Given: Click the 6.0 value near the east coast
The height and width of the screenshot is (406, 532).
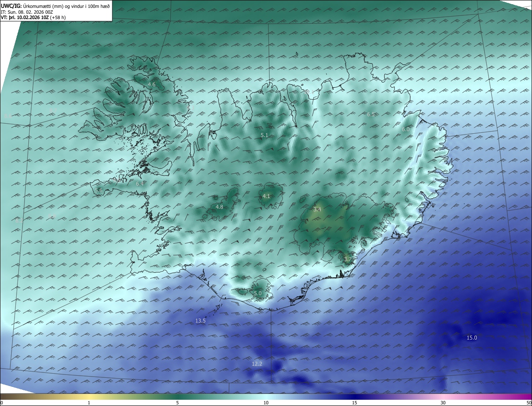Looking at the screenshot, I should coord(406,130).
